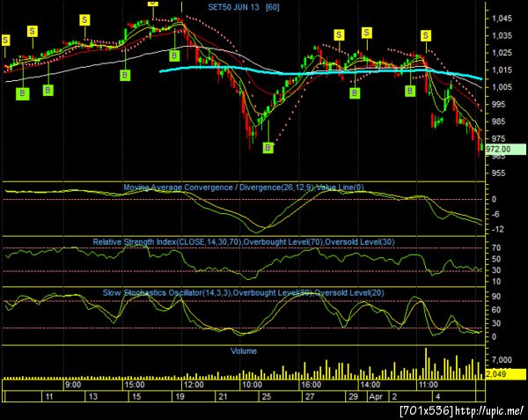Click the S sell marker directly above the 13 date

tap(84, 20)
